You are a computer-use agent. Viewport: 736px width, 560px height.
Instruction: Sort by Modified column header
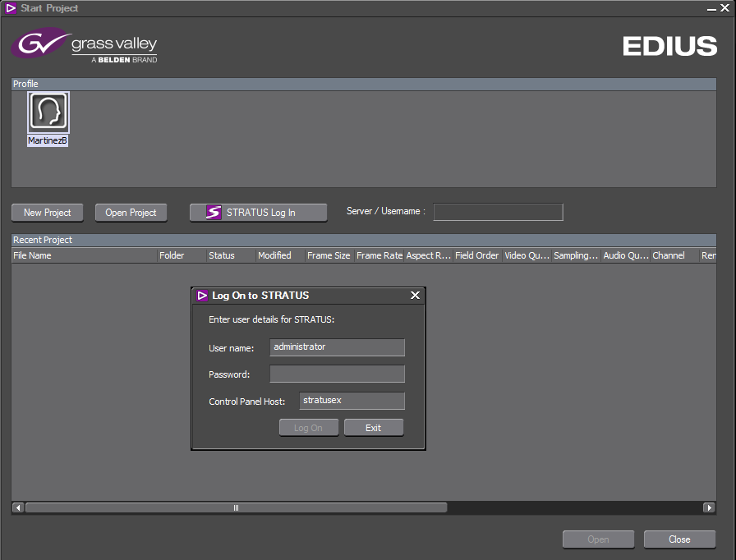coord(280,255)
